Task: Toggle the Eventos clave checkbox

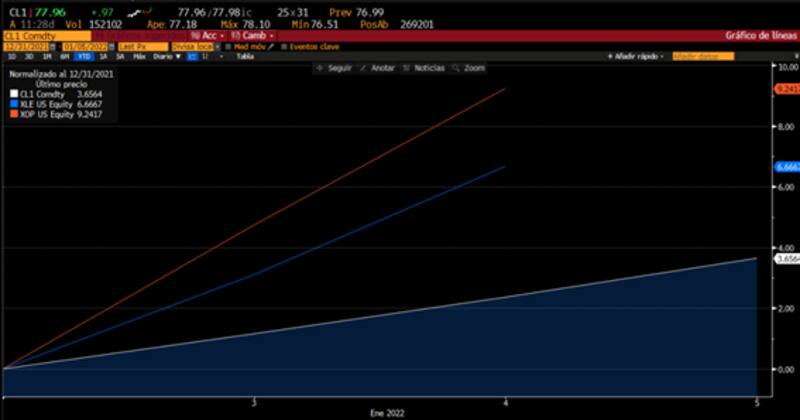Action: pyautogui.click(x=284, y=46)
